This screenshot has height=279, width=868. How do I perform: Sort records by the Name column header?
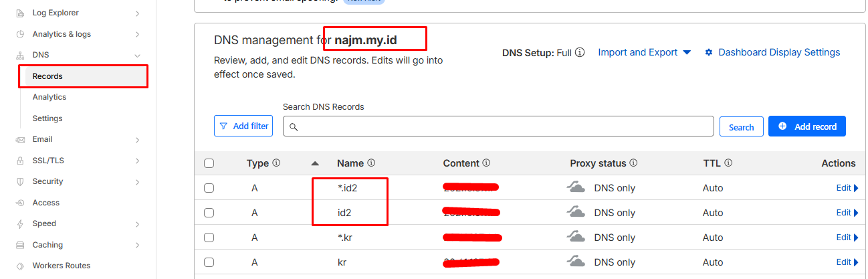pyautogui.click(x=350, y=163)
